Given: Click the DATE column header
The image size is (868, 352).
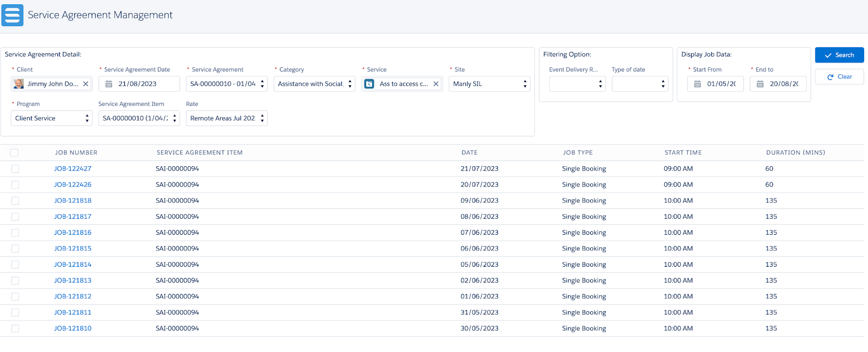Looking at the screenshot, I should [x=470, y=153].
